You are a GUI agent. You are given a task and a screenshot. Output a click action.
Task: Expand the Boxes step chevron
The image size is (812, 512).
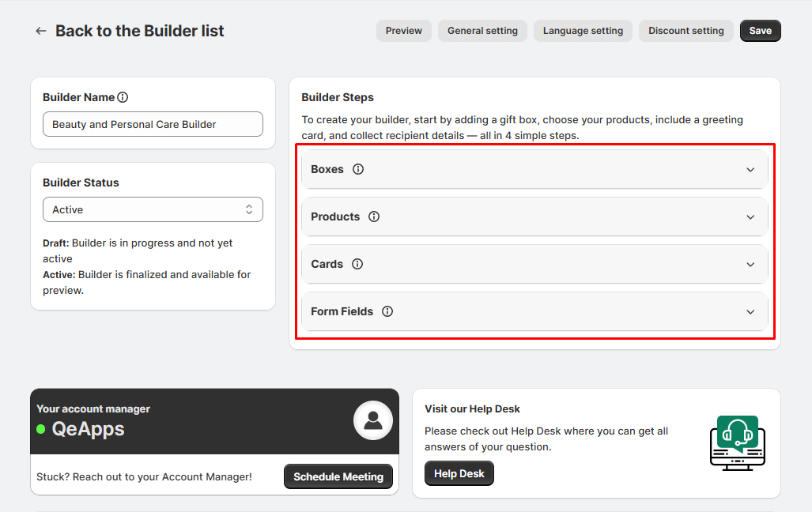coord(750,169)
